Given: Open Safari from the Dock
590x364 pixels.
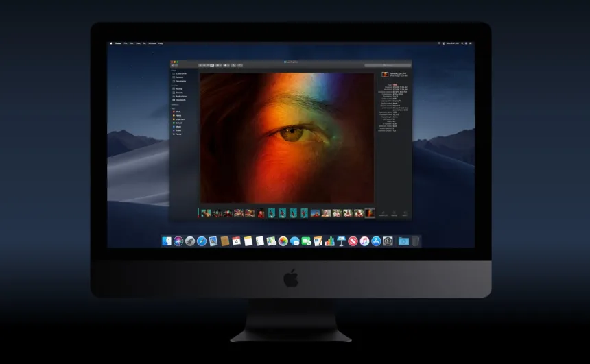Looking at the screenshot, I should (x=202, y=241).
